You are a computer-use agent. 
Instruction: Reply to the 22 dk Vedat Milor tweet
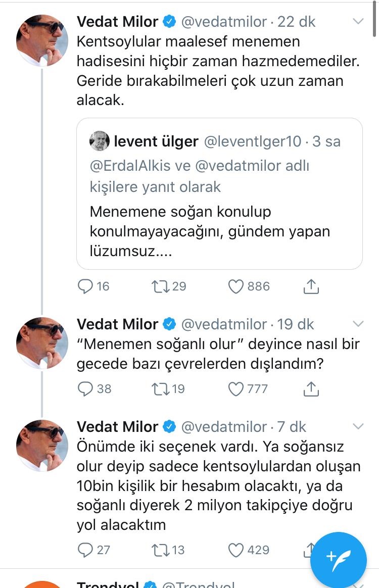(x=84, y=286)
